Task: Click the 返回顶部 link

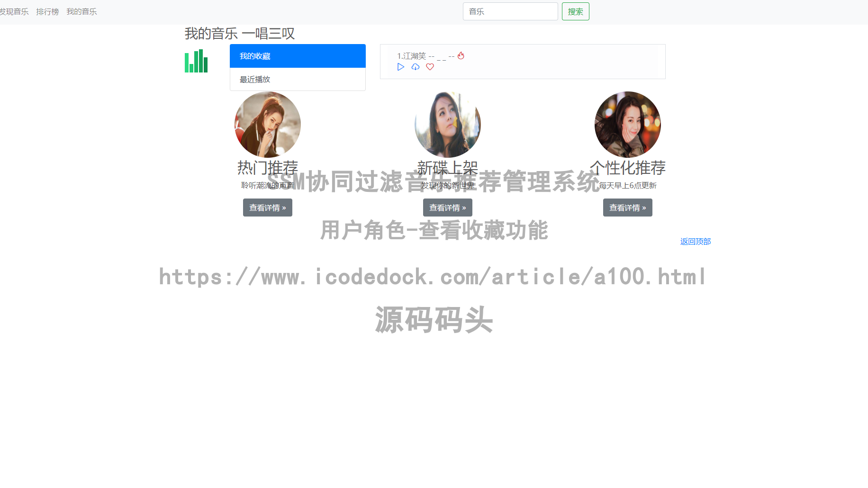Action: (695, 242)
